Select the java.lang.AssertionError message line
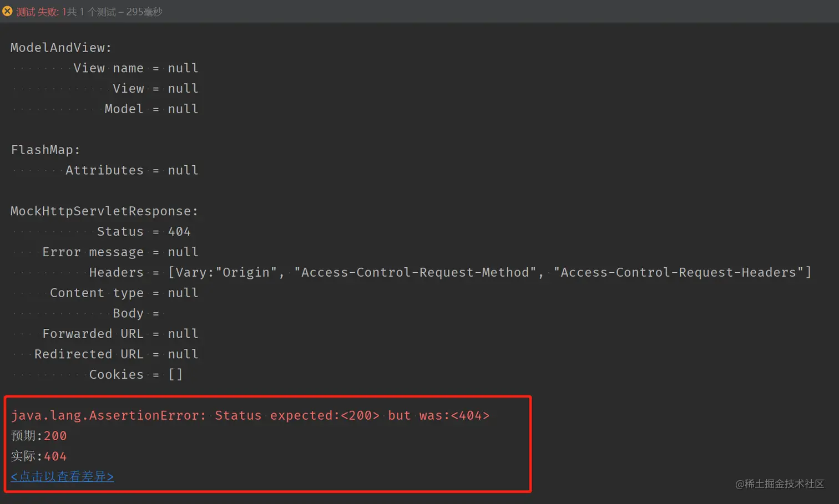Screen dimensions: 839x504 pyautogui.click(x=250, y=415)
